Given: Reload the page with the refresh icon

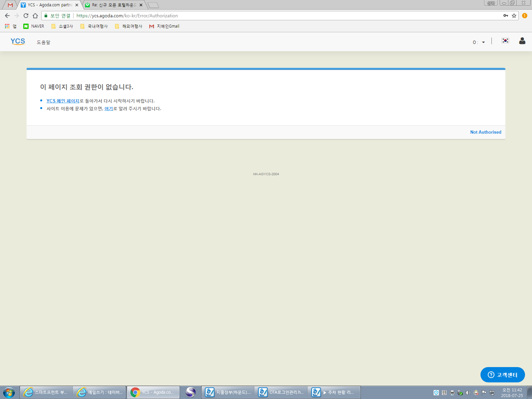Looking at the screenshot, I should pyautogui.click(x=26, y=16).
